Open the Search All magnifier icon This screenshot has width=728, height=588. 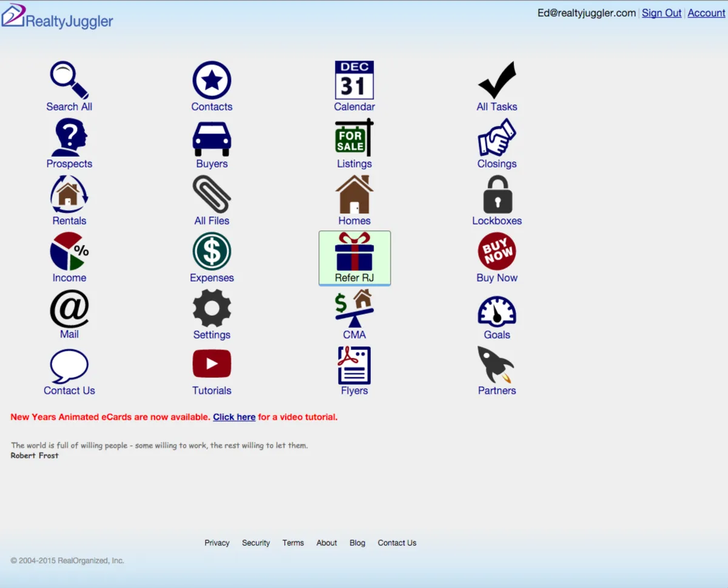[x=69, y=80]
